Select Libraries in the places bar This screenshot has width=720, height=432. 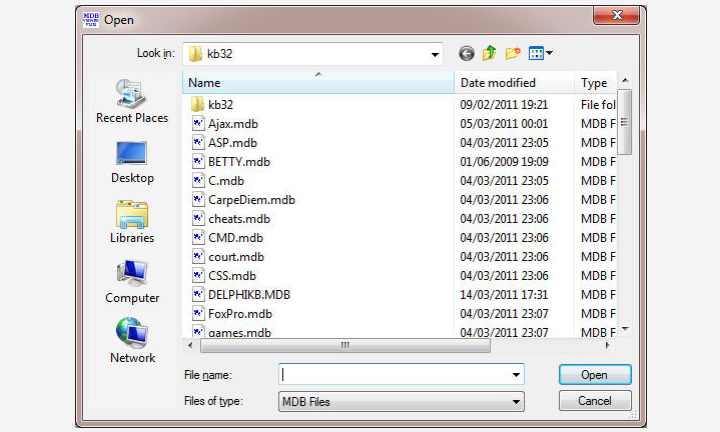click(x=132, y=221)
